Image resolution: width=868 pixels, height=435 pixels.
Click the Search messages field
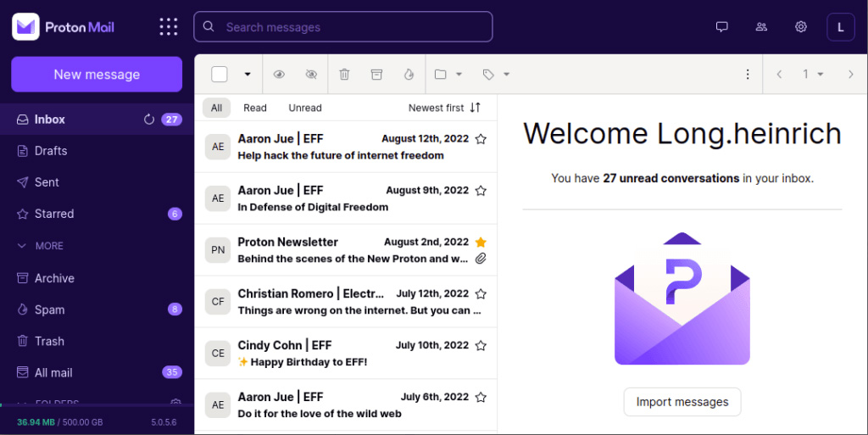coord(343,27)
